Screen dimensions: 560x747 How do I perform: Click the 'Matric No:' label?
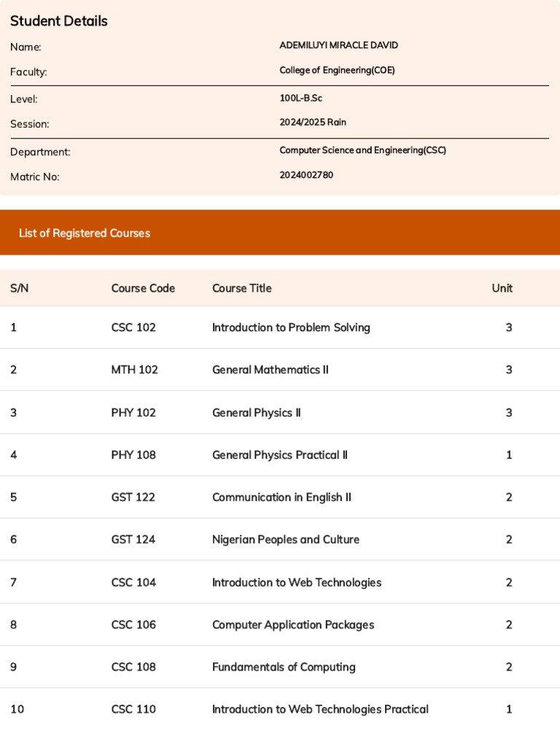pos(35,177)
